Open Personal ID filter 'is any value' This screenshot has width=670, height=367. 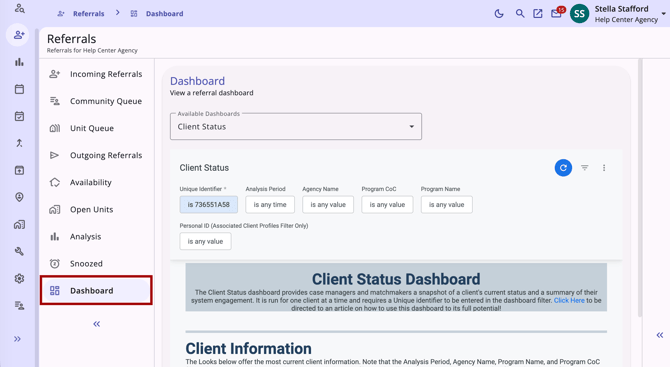click(205, 241)
